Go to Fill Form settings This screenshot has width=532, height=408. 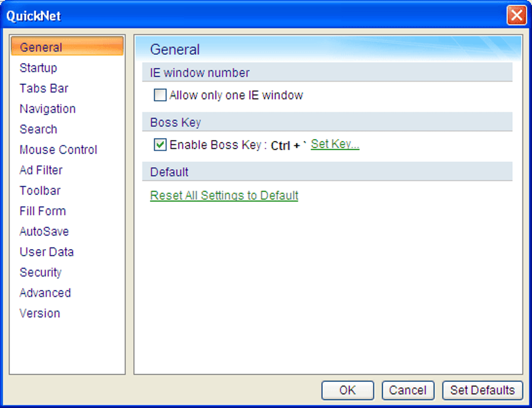tap(43, 211)
